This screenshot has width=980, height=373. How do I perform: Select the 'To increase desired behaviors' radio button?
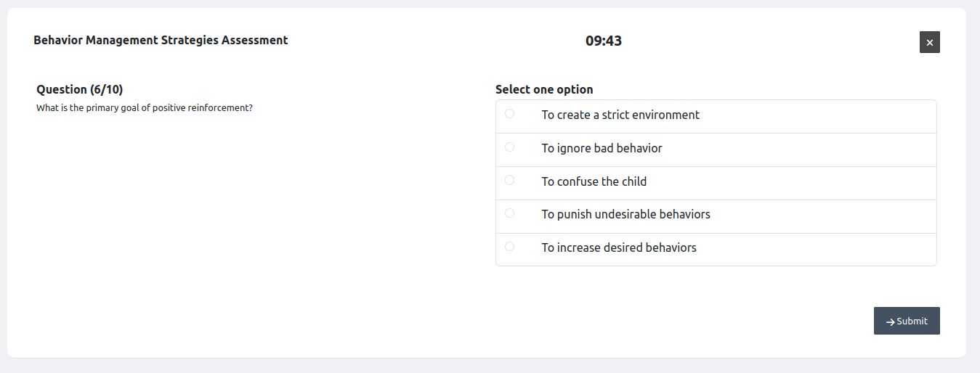pyautogui.click(x=509, y=247)
